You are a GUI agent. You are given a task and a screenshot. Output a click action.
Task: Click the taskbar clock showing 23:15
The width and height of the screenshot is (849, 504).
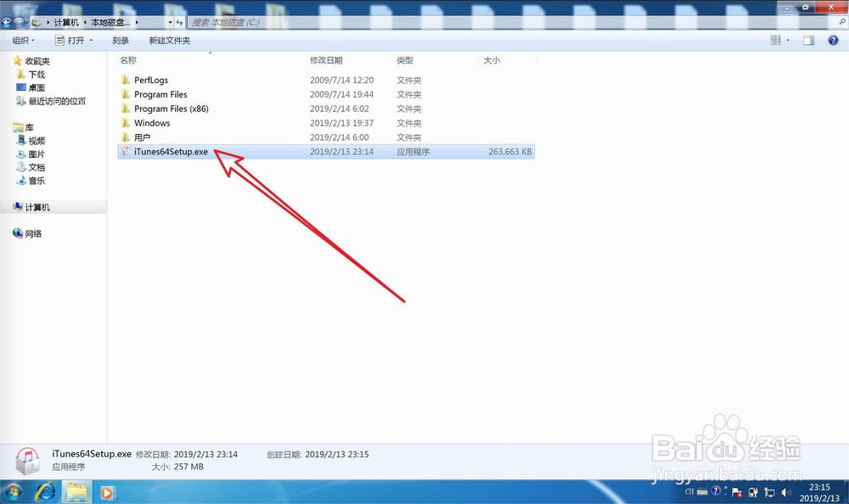[x=820, y=492]
